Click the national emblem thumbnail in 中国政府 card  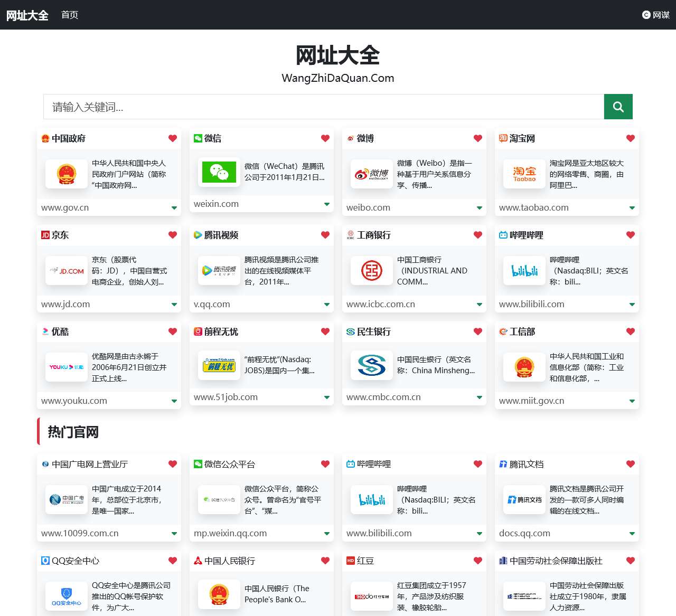(x=67, y=174)
